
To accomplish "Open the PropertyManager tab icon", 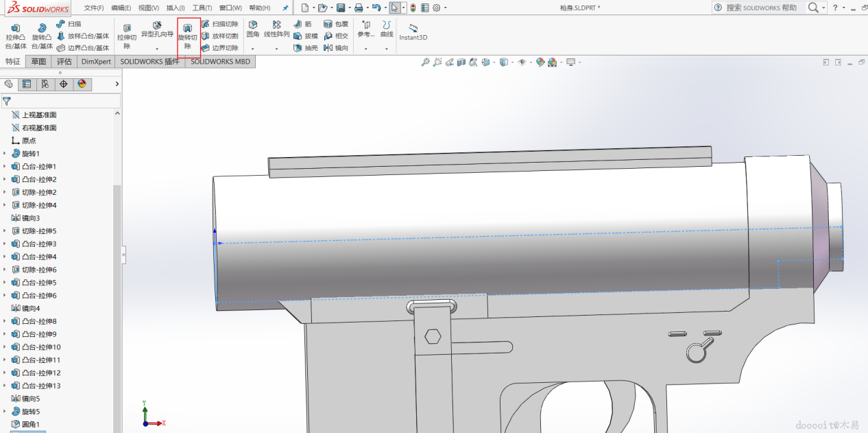I will [x=27, y=84].
